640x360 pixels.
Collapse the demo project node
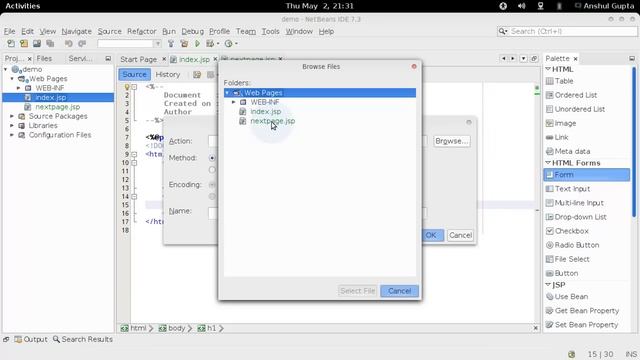coord(6,69)
